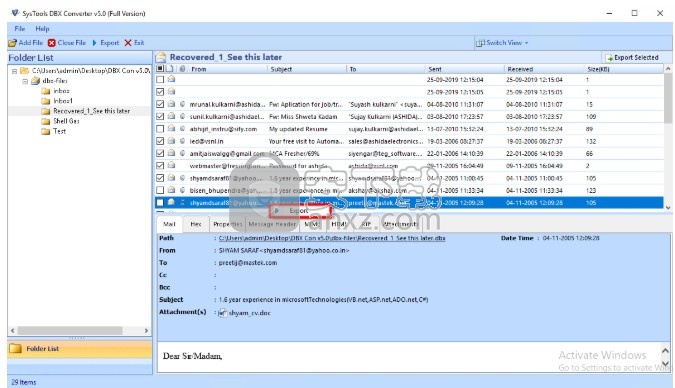Uncheck the ied@vsnl.in email checkbox
Viewport: 675px width, 388px height.
tap(160, 141)
